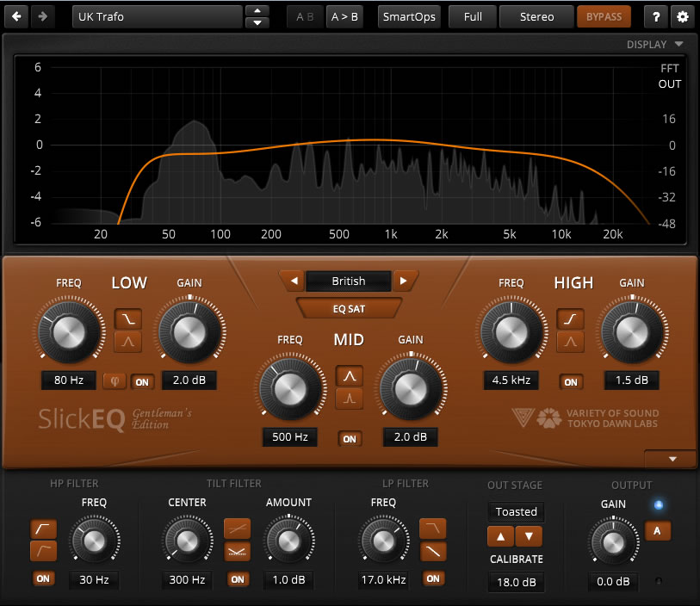Open the SmartOps menu

tap(409, 17)
